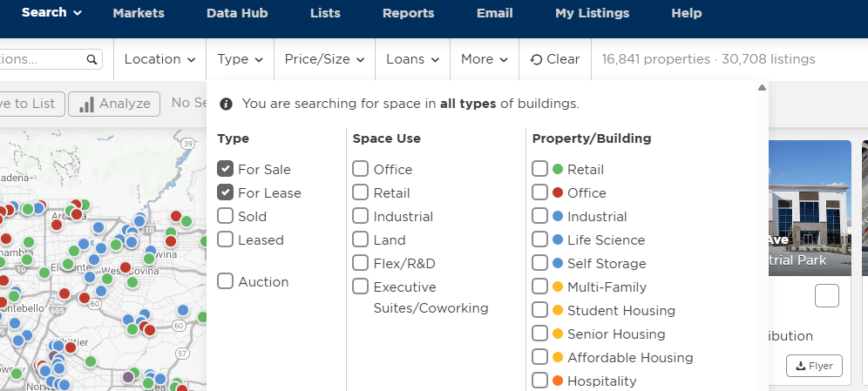Screen dimensions: 868x391
Task: Click the green Retail color dot
Action: click(x=558, y=169)
